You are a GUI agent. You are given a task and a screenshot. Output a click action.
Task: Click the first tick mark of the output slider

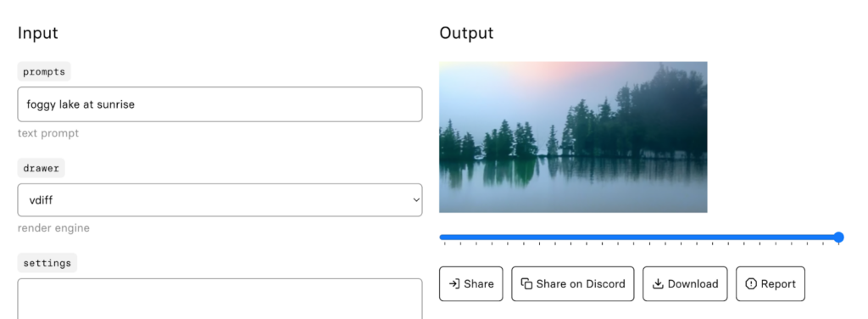[x=444, y=243]
